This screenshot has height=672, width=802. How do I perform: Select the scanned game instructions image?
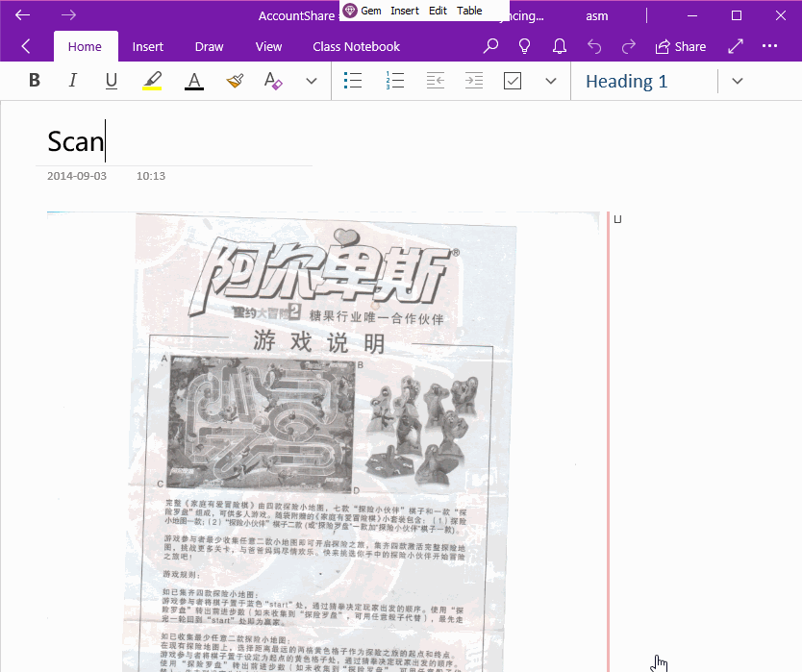(x=323, y=441)
